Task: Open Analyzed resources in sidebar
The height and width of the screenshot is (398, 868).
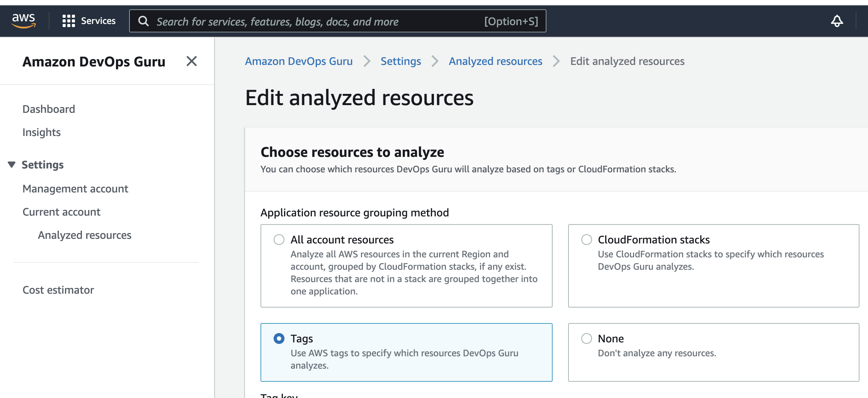Action: (x=85, y=235)
